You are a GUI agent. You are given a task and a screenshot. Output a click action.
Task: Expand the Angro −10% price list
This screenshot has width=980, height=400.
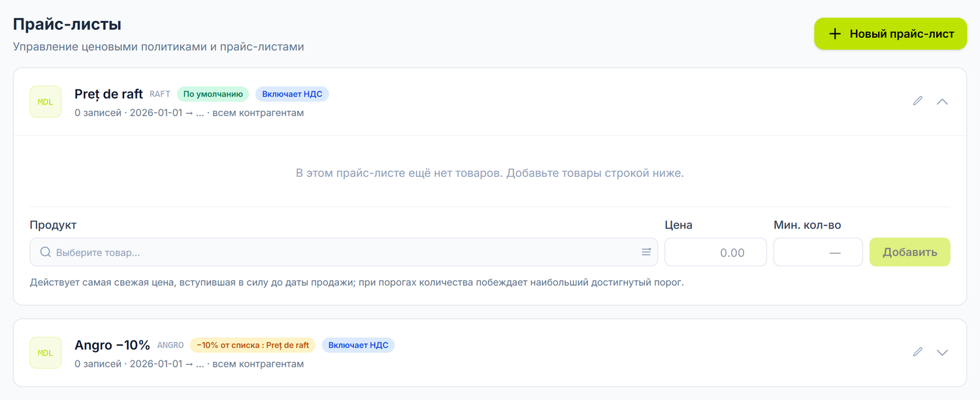coord(942,352)
